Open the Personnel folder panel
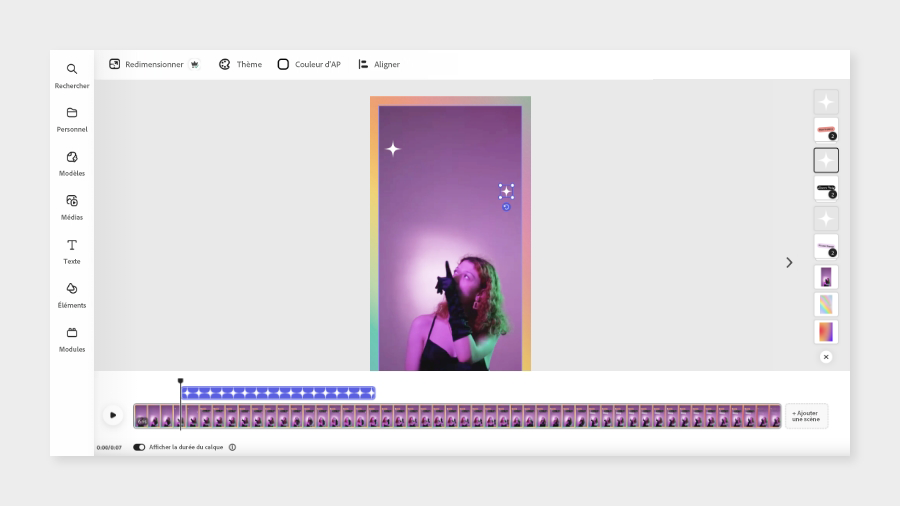This screenshot has height=506, width=900. (72, 120)
